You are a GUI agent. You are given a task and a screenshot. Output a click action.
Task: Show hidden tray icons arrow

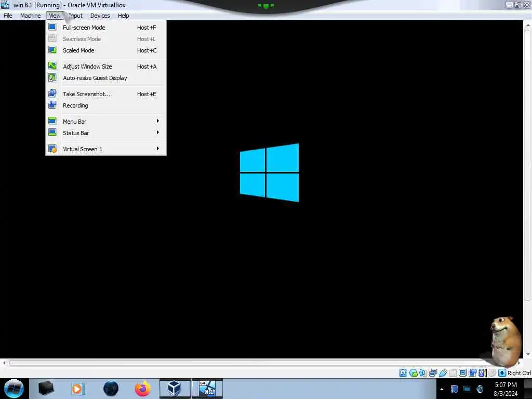442,389
